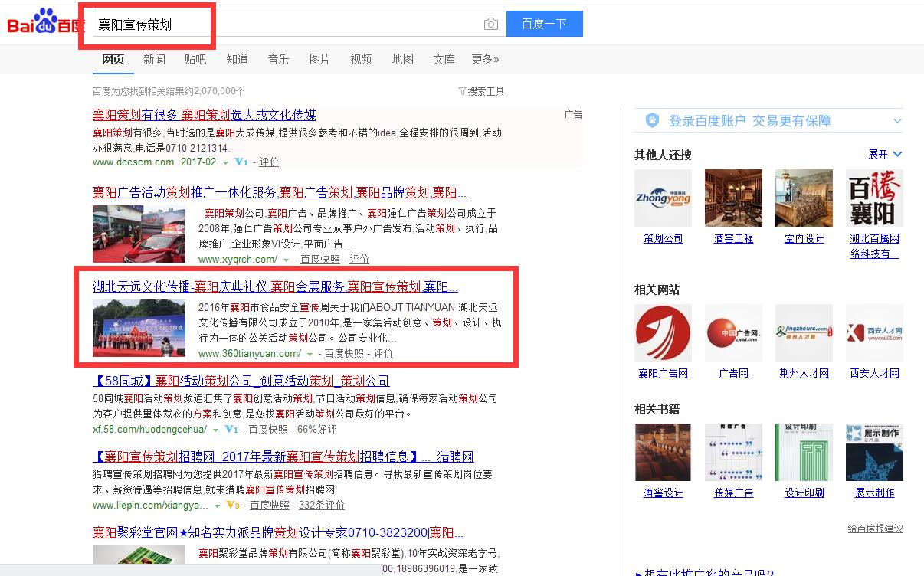
Task: Open the 荆州人才网 text link
Action: click(804, 373)
